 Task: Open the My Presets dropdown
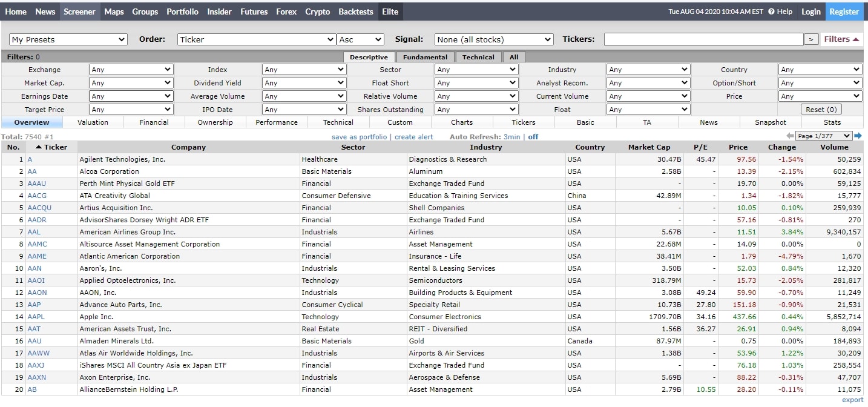click(68, 39)
